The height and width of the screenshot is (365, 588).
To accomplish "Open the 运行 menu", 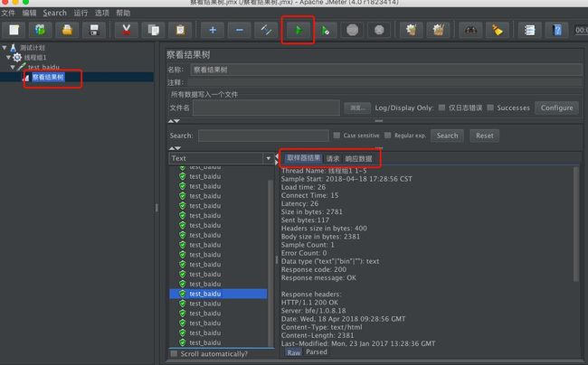I will (81, 14).
